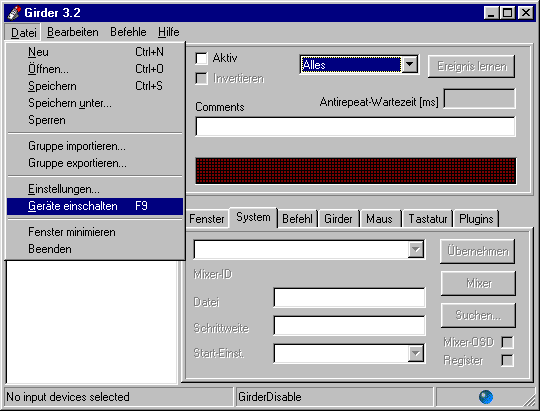Click Beenden to quit Girder

click(95, 249)
